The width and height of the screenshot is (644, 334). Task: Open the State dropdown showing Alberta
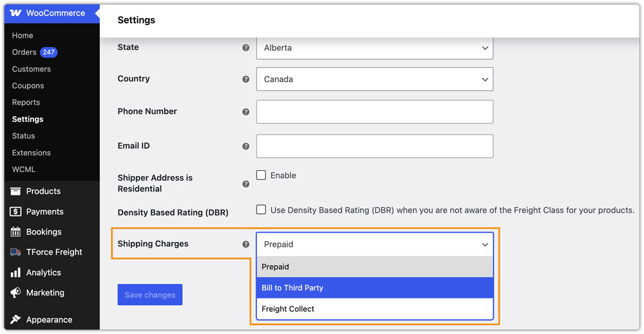tap(375, 48)
